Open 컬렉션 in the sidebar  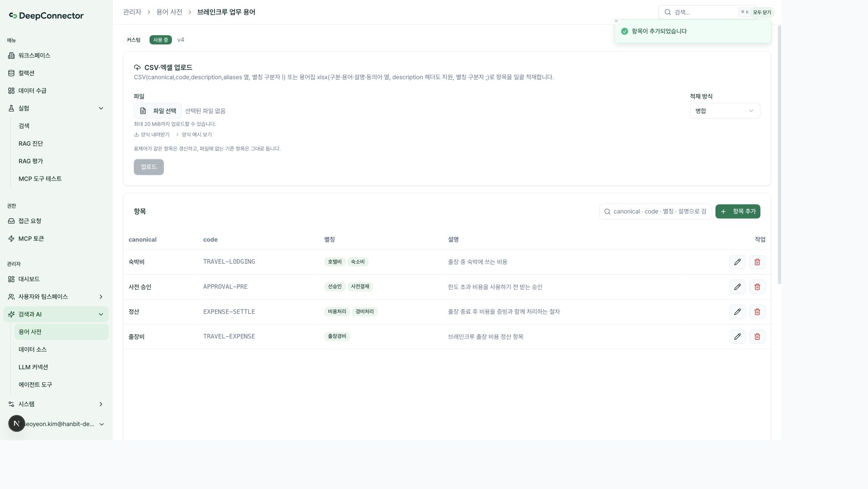coord(56,73)
